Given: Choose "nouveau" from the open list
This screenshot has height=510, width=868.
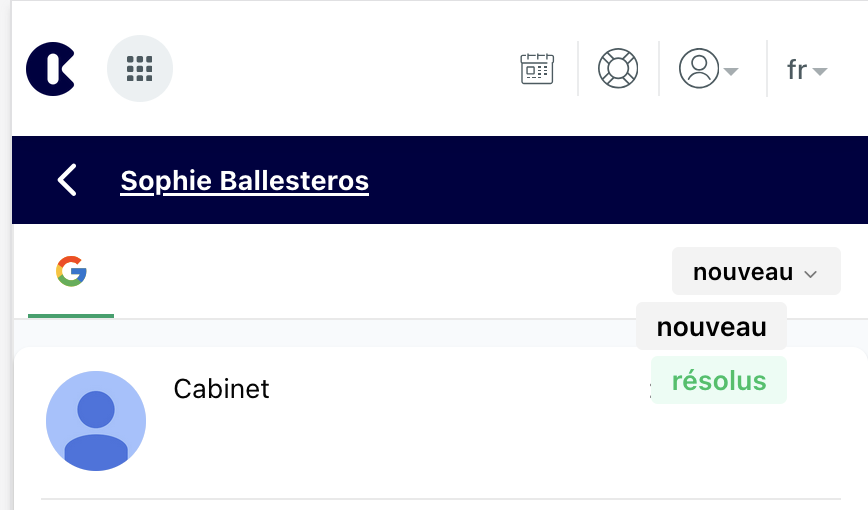Looking at the screenshot, I should click(x=711, y=327).
